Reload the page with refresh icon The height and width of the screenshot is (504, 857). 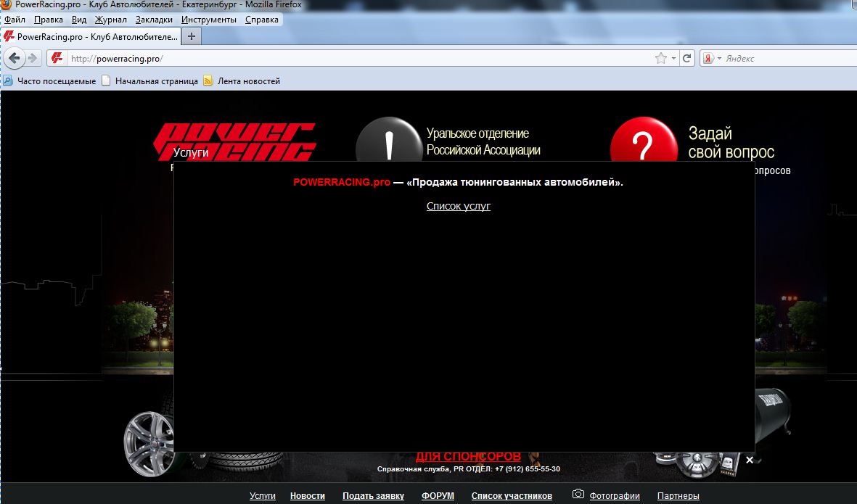(x=687, y=58)
